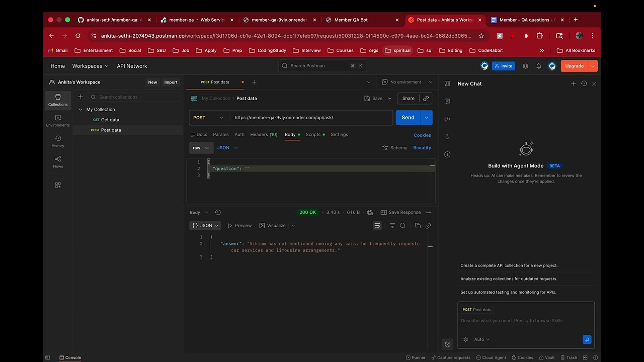Click the plus icon to create a collection

click(80, 97)
